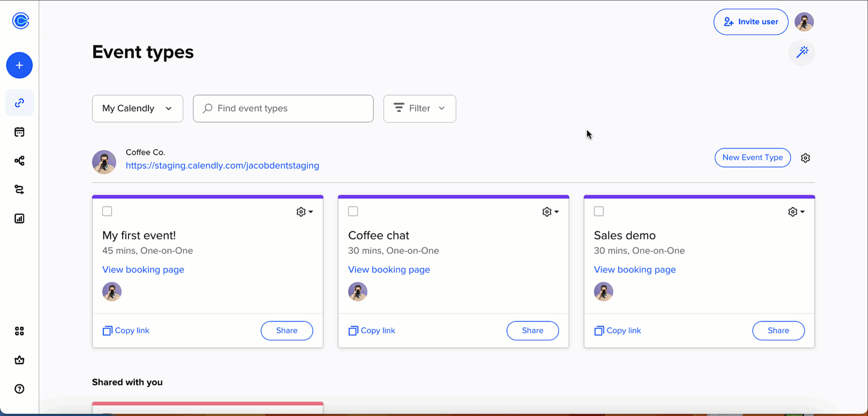
Task: Click the Sales demo title
Action: [625, 235]
